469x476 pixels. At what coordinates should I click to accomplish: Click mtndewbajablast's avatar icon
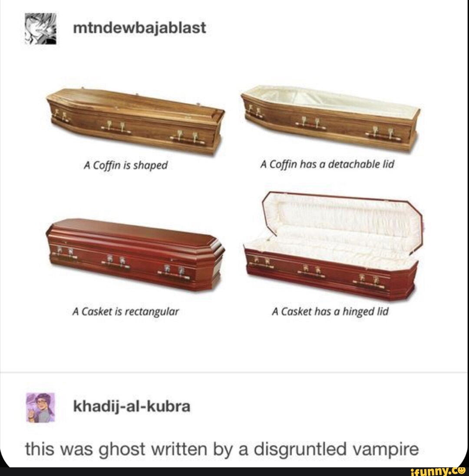click(40, 29)
